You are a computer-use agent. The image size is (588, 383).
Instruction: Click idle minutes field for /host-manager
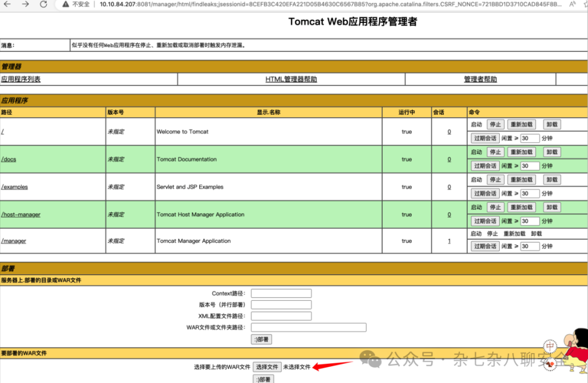(530, 221)
